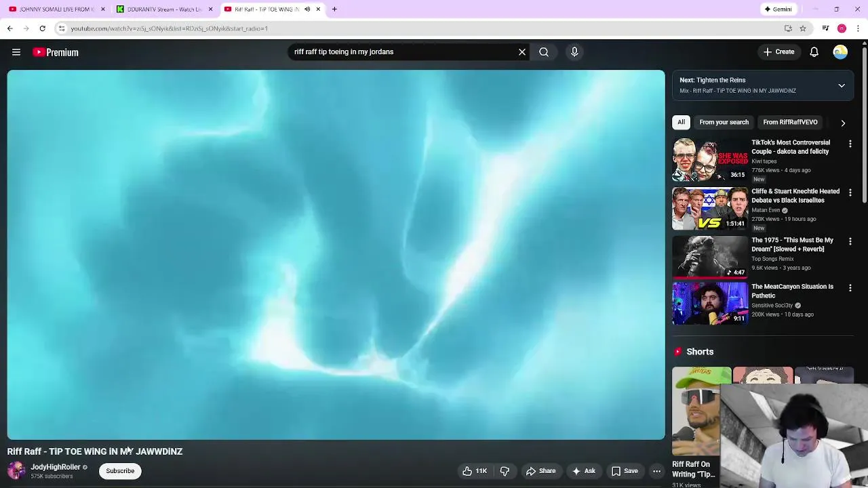Open The MeatCanyon Situation thumbnail
This screenshot has width=868, height=488.
[x=710, y=304]
